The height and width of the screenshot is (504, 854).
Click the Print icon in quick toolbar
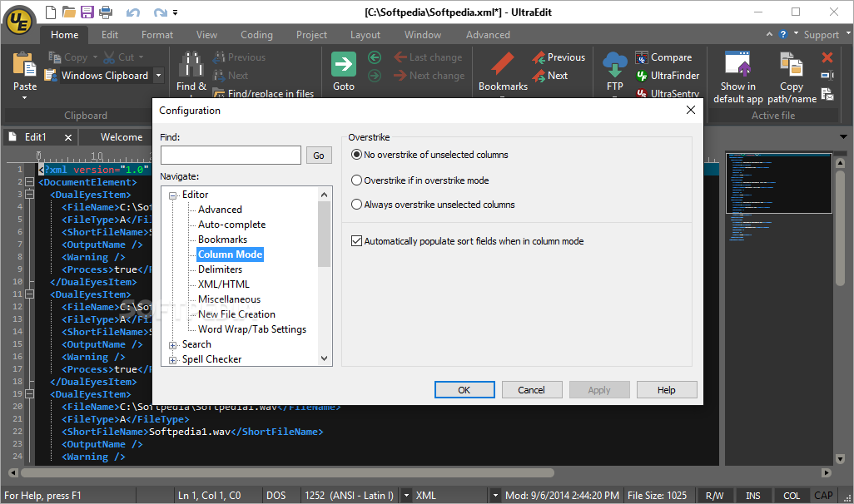tap(106, 12)
